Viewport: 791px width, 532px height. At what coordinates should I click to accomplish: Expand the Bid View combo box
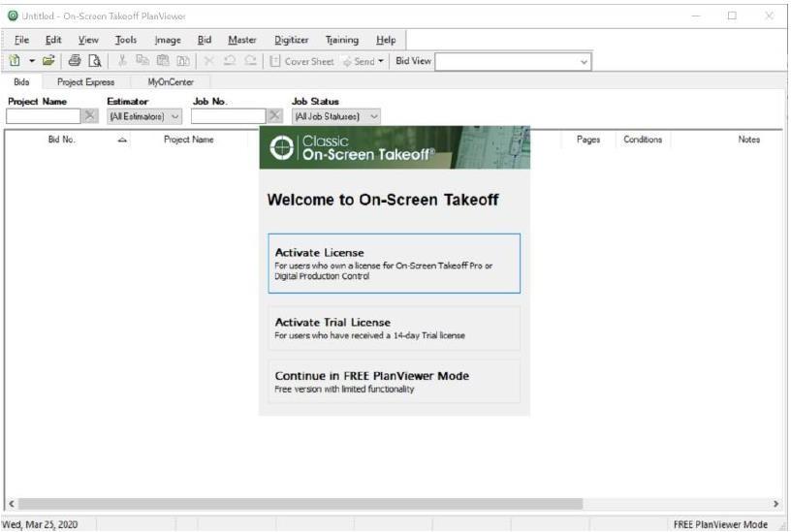(x=584, y=61)
